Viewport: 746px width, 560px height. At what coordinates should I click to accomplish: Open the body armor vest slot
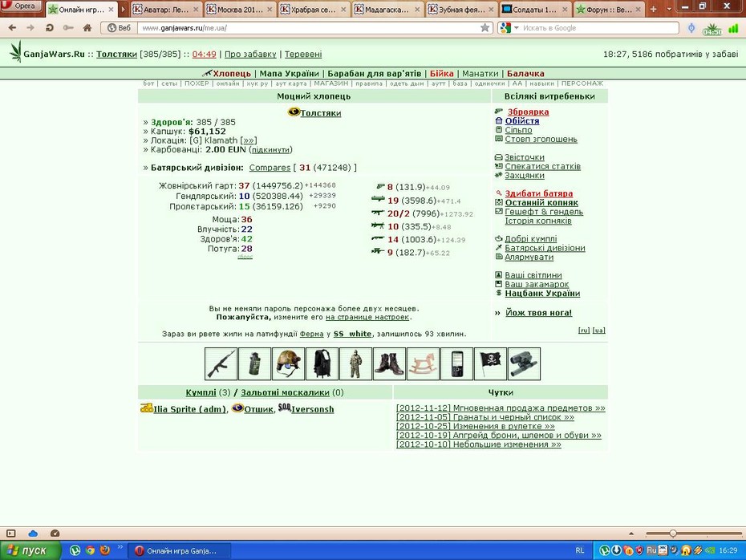pyautogui.click(x=322, y=364)
